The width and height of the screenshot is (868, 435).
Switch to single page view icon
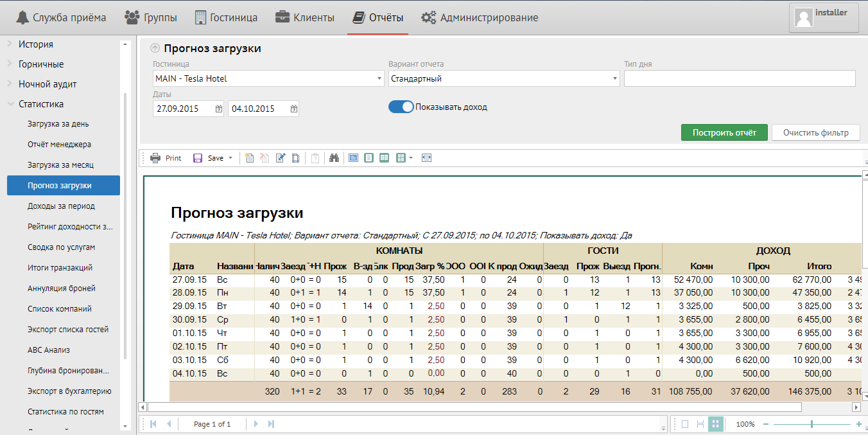click(685, 424)
